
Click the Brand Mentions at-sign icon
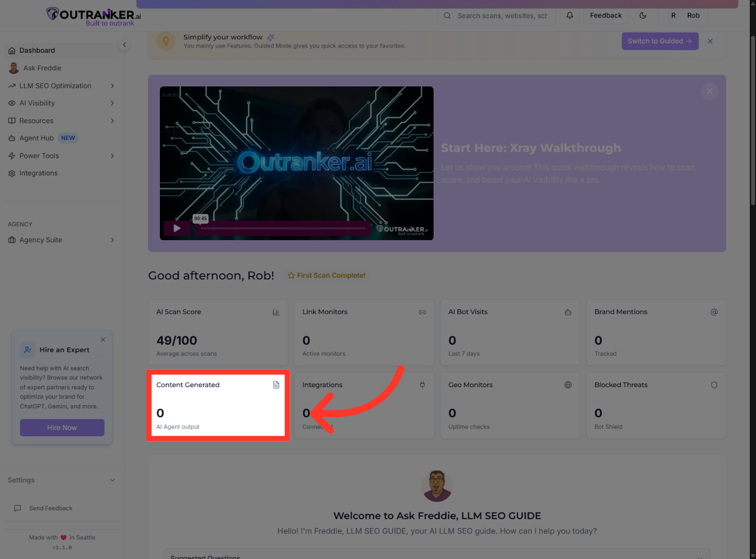point(714,312)
